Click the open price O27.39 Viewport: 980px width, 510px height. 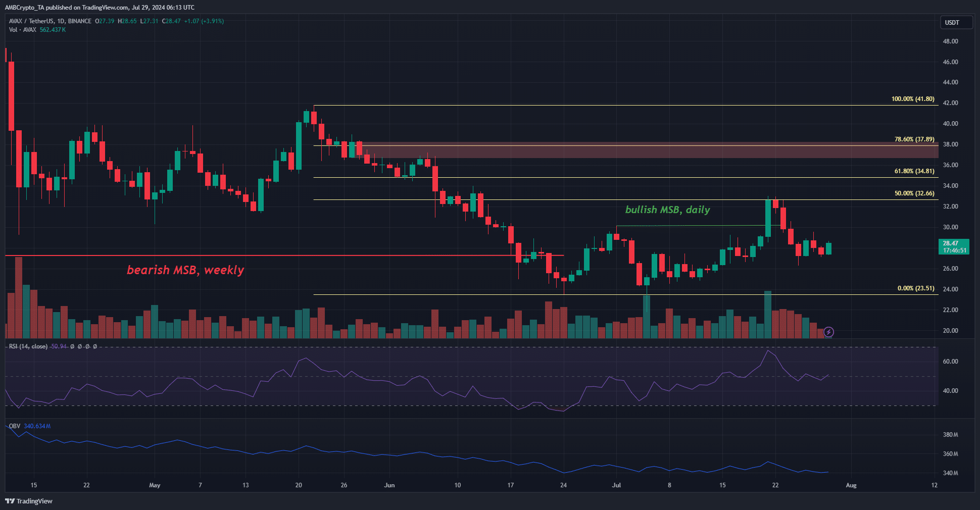[x=105, y=21]
